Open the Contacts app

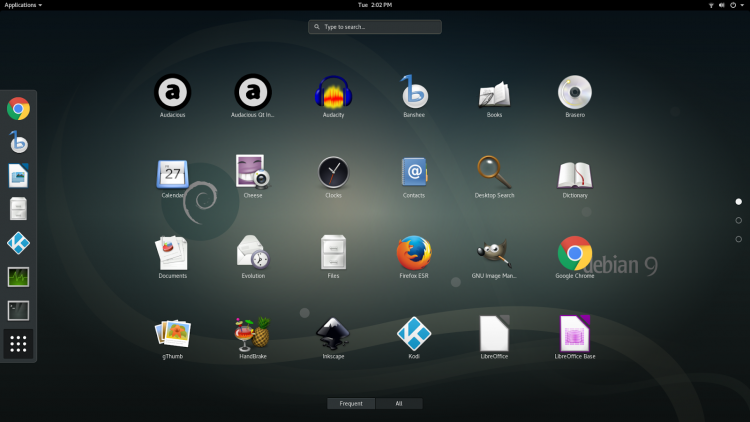[414, 177]
